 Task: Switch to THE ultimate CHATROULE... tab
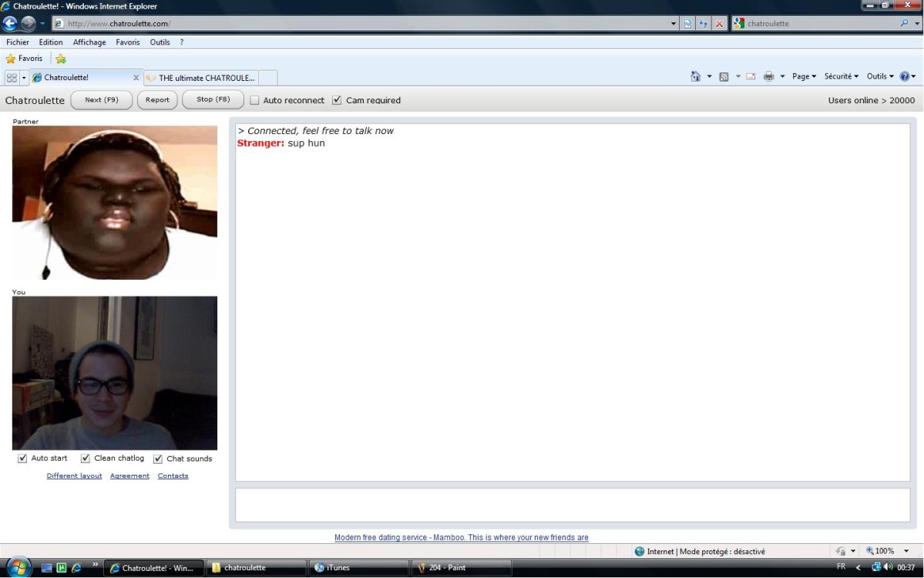(x=201, y=78)
